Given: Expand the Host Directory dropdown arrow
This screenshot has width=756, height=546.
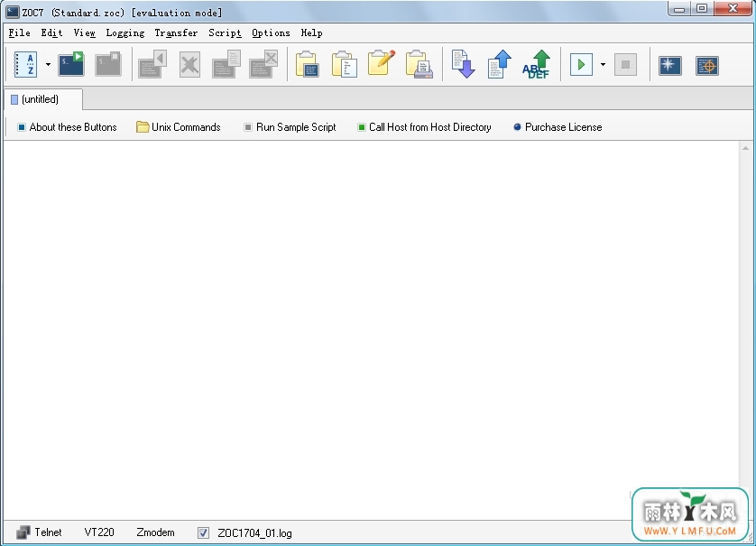Looking at the screenshot, I should [48, 64].
